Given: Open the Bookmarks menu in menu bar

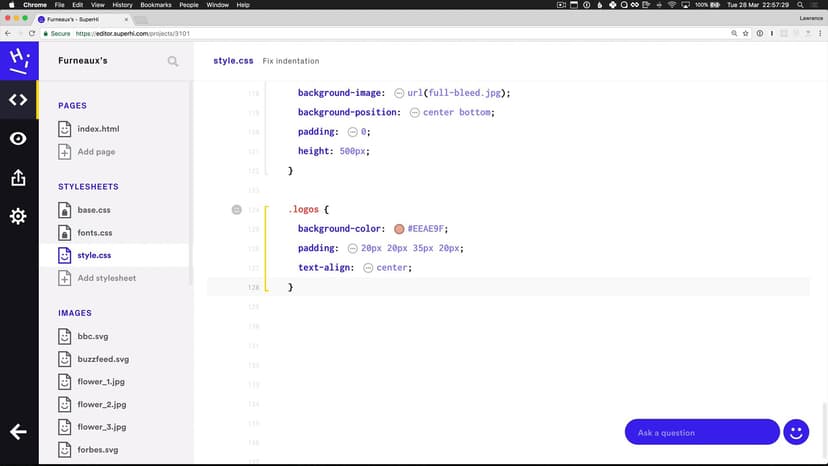Looking at the screenshot, I should [156, 5].
